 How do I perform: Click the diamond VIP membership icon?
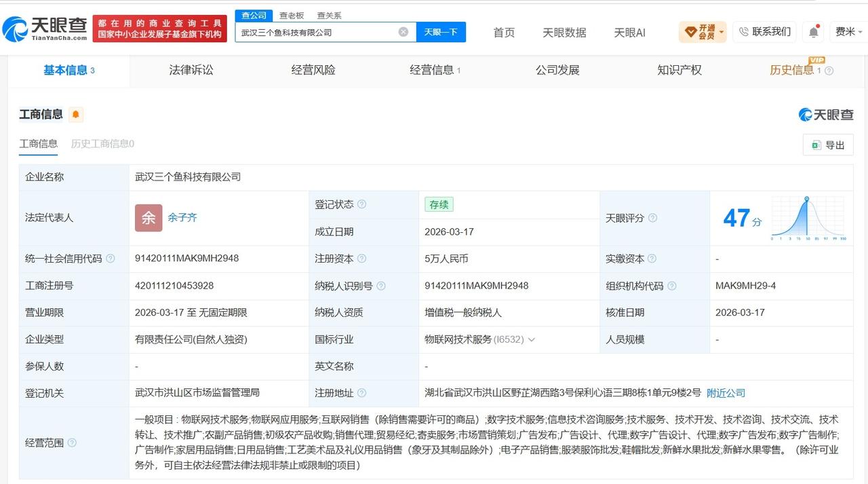tap(690, 32)
